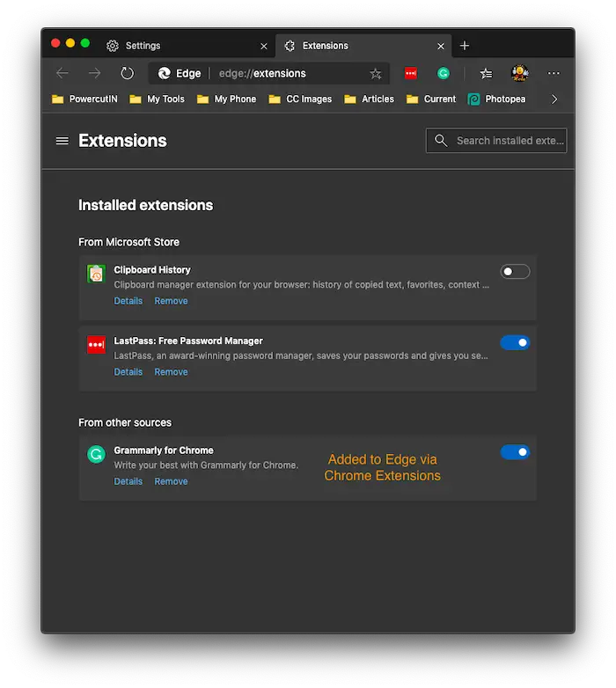Click the forward navigation arrow
The width and height of the screenshot is (616, 688).
pyautogui.click(x=94, y=73)
